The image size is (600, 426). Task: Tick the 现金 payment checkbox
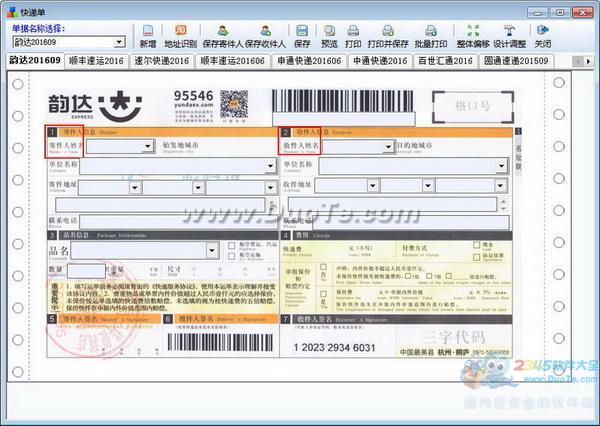[476, 245]
